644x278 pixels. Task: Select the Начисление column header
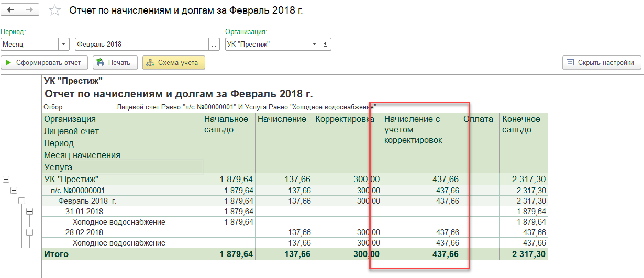284,143
